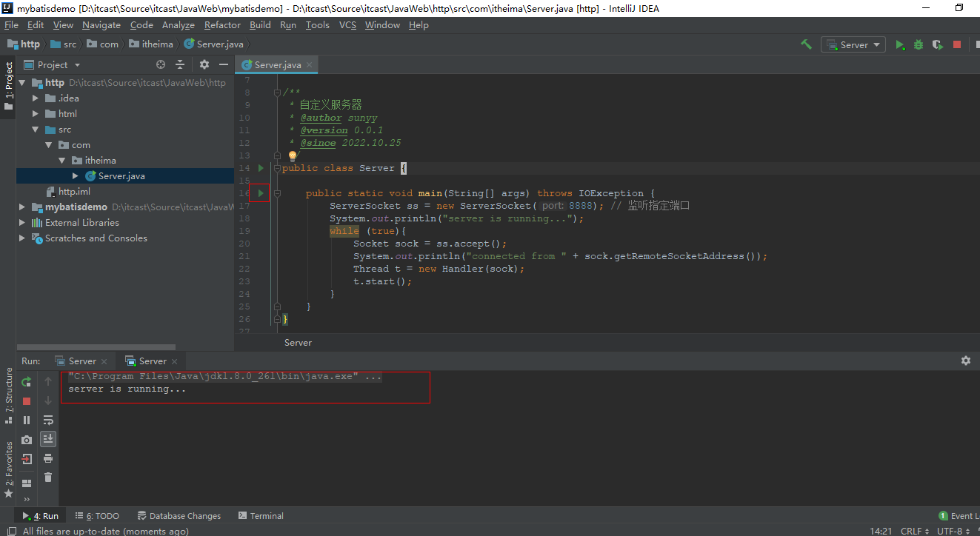980x536 pixels.
Task: Click the 14:21 cursor position indicator
Action: tap(881, 531)
